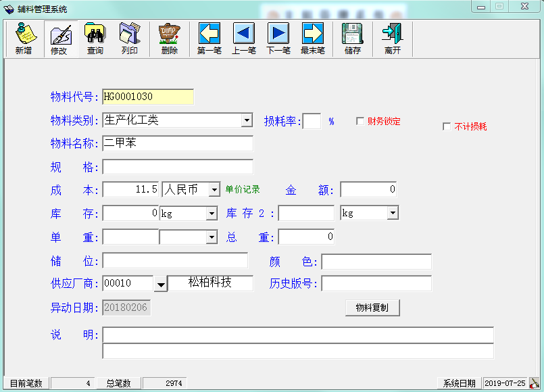544x392 pixels.
Task: Open the 库存 unit kg dropdown
Action: [212, 214]
